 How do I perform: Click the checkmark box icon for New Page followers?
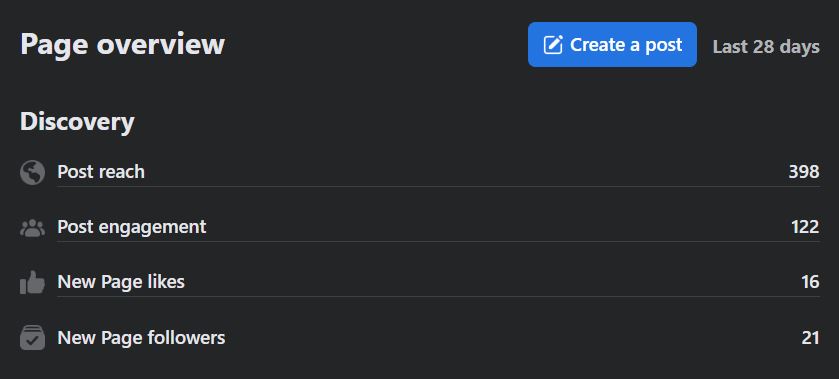32,338
